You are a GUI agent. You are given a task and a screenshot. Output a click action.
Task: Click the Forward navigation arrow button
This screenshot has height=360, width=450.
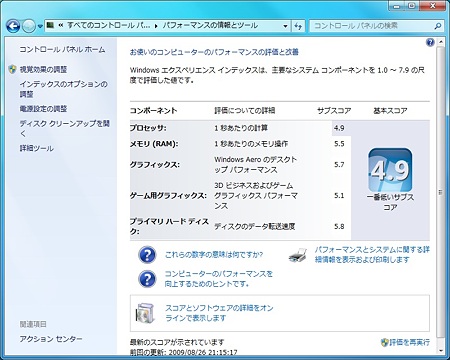(x=29, y=26)
